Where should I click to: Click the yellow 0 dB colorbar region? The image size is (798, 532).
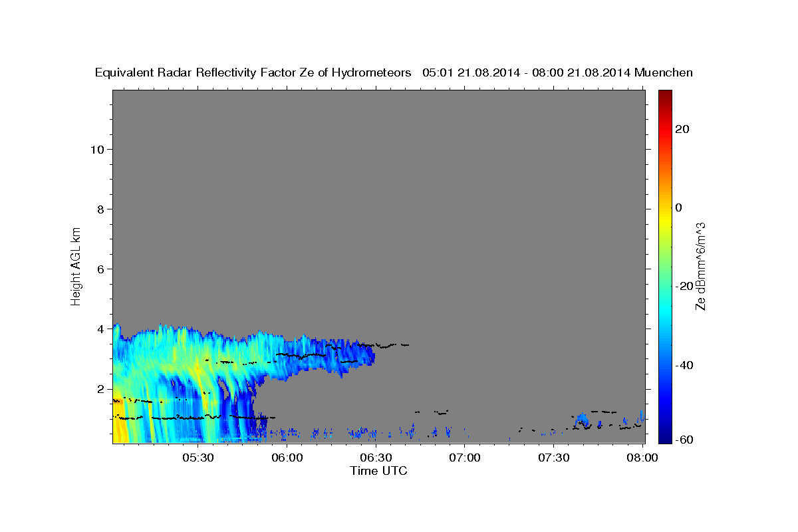pos(665,207)
